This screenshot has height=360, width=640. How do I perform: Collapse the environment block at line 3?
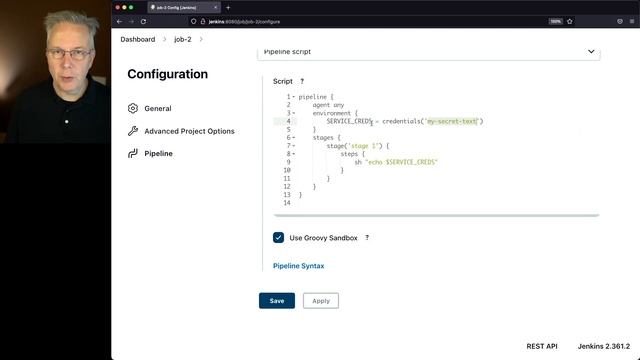293,113
